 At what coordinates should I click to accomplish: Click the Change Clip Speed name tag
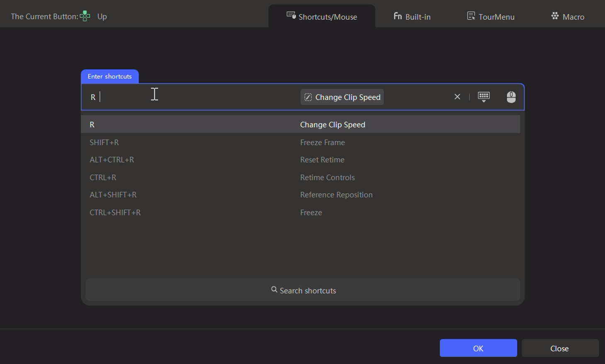point(347,97)
